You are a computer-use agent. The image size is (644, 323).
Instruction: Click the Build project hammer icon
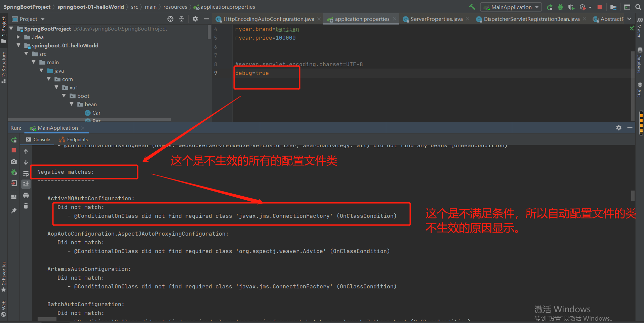(472, 7)
